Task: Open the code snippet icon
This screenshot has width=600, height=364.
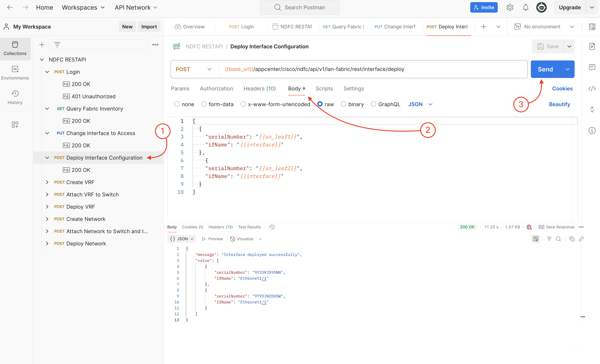Action: pyautogui.click(x=592, y=88)
